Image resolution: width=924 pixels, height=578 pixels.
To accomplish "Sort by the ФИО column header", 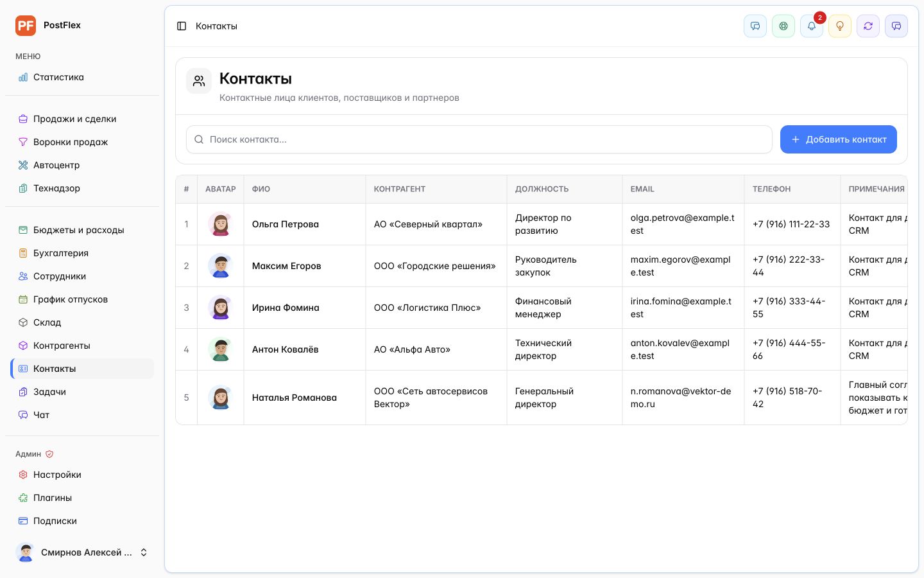I will point(261,189).
